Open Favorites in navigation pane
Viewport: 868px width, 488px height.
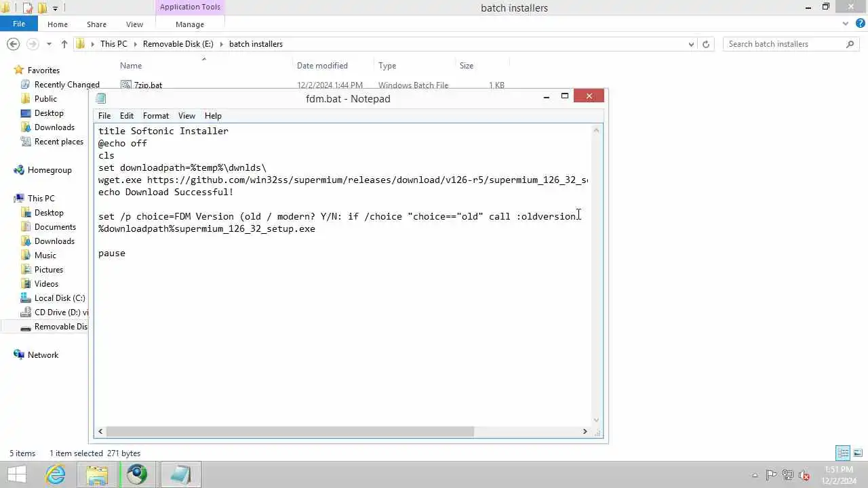[43, 70]
